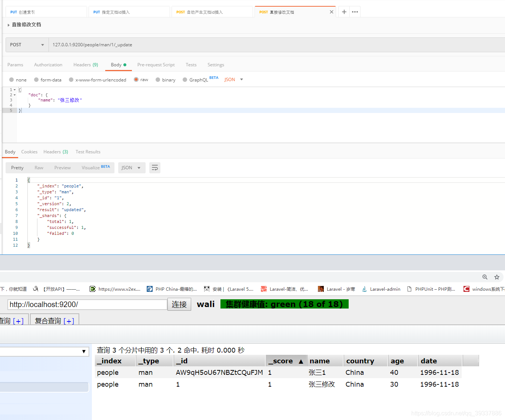Close the 直接修改文档 request tab
Viewport: 505px width, 420px height.
click(x=332, y=12)
